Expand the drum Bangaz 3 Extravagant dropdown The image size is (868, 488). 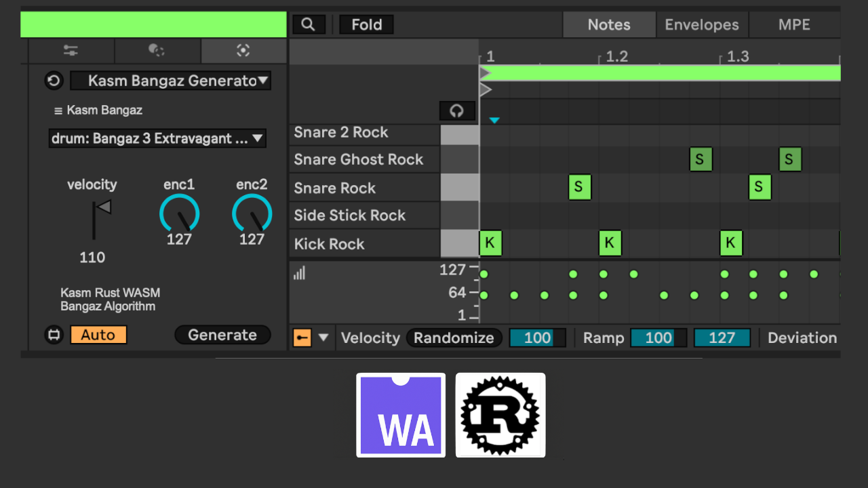click(157, 138)
